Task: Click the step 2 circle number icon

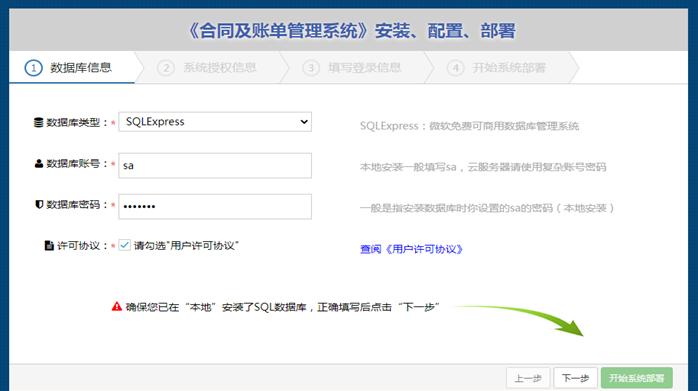Action: tap(166, 68)
